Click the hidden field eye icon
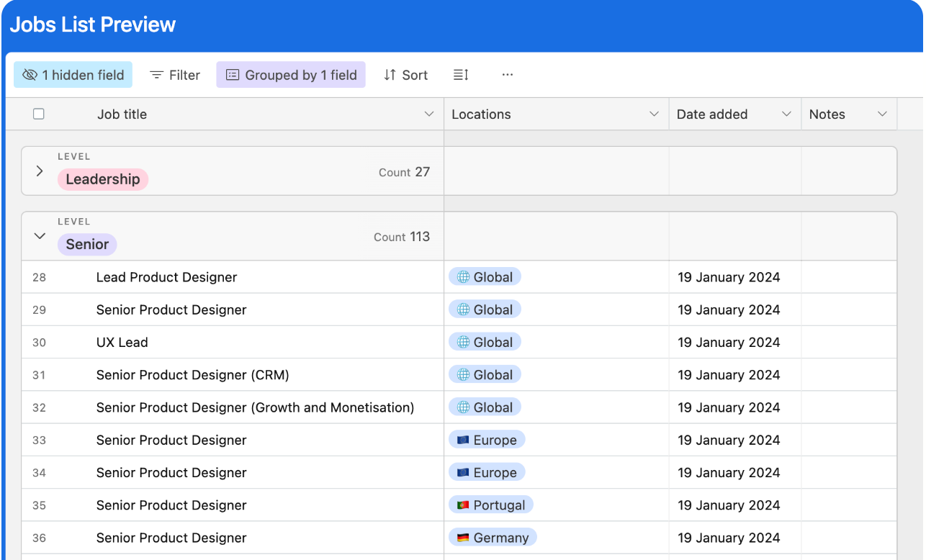This screenshot has height=560, width=926. (x=30, y=75)
